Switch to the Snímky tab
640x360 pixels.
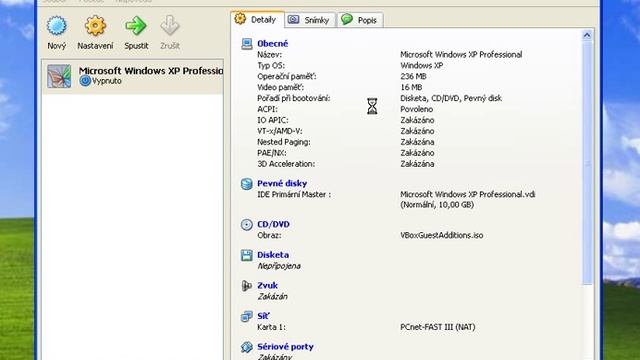pyautogui.click(x=310, y=20)
